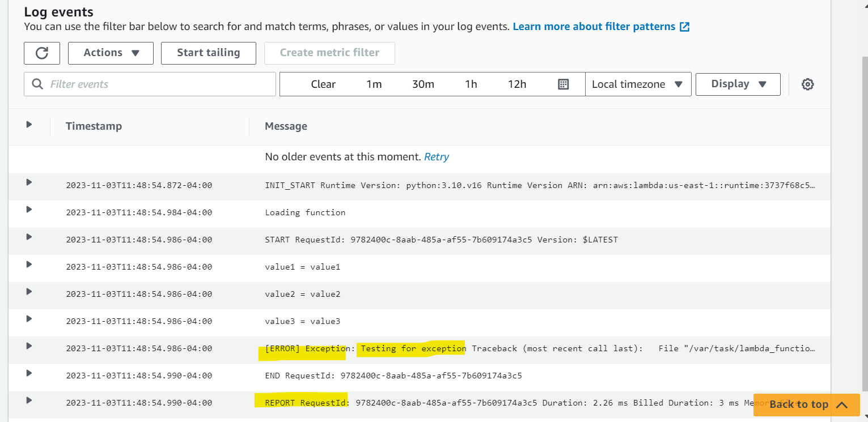
Task: Open the Actions dropdown menu
Action: pyautogui.click(x=111, y=53)
